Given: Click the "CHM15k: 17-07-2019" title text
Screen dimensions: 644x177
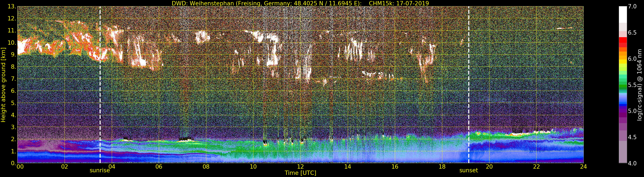Looking at the screenshot, I should coord(399,3).
